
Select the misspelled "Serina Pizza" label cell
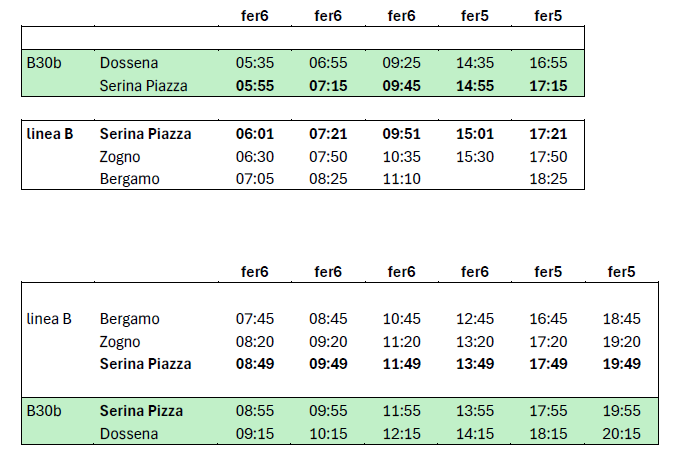[x=140, y=411]
